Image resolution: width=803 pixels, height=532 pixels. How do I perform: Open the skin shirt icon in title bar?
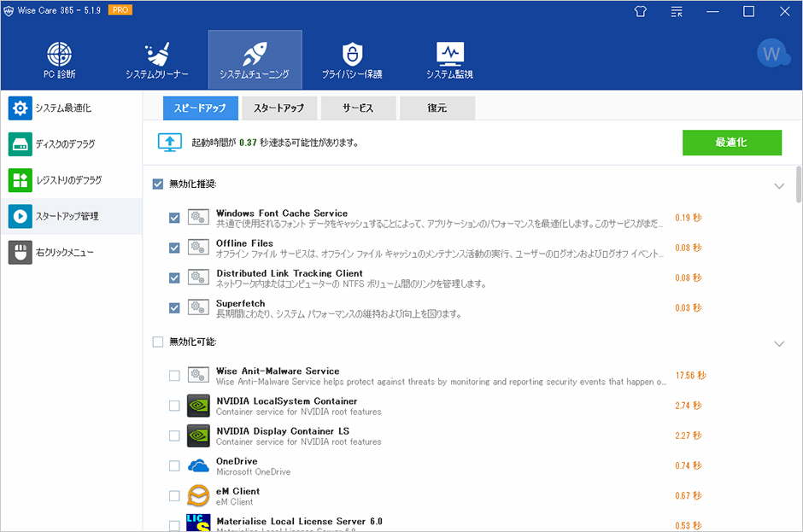click(x=641, y=11)
